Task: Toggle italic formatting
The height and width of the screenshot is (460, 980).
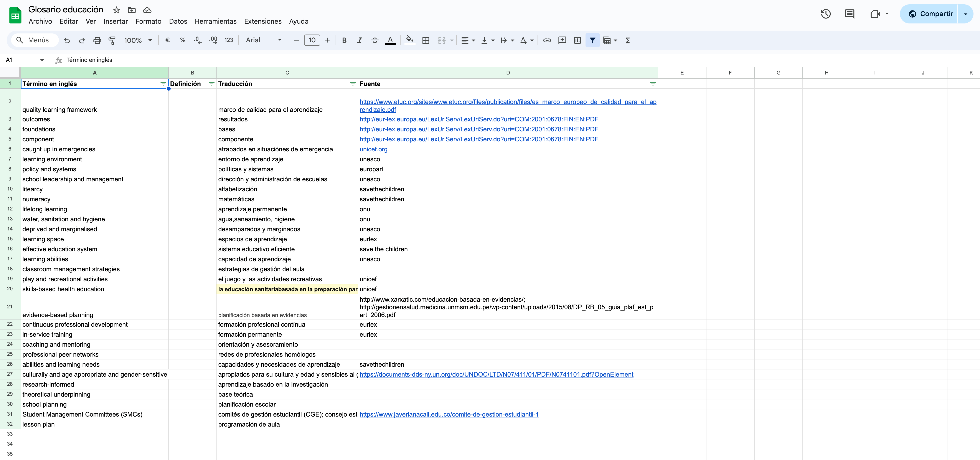Action: (359, 40)
